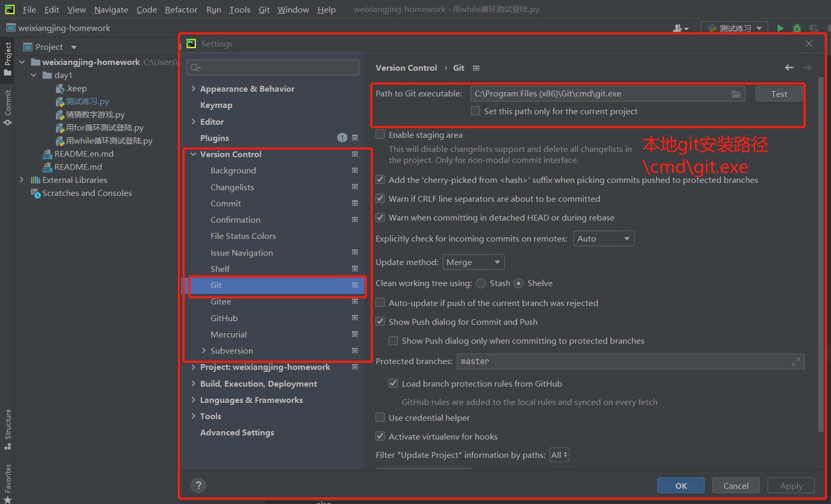Open the Refactor menu
831x504 pixels.
181,9
